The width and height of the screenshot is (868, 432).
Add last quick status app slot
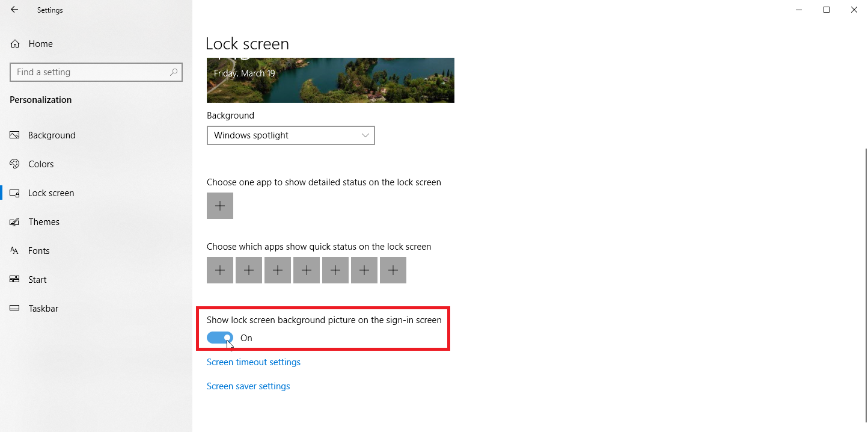coord(393,270)
